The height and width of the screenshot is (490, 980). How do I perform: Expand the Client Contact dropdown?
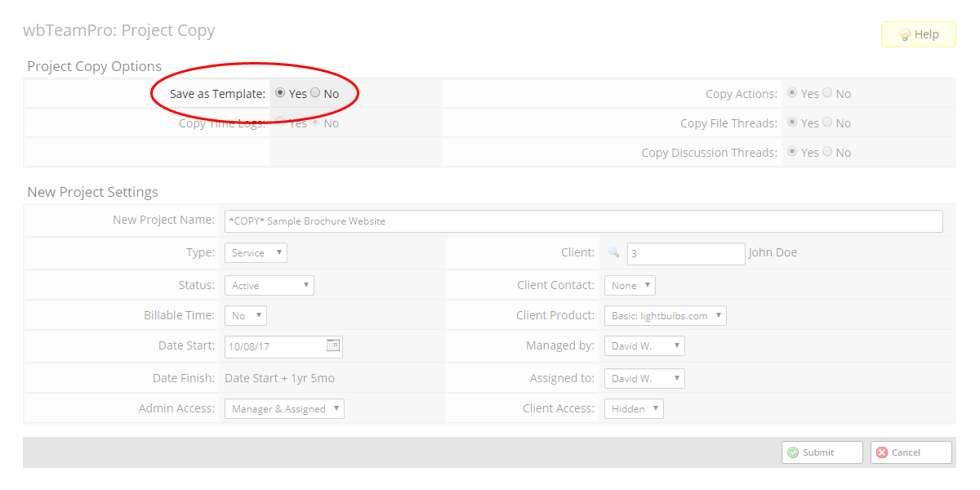pos(630,284)
